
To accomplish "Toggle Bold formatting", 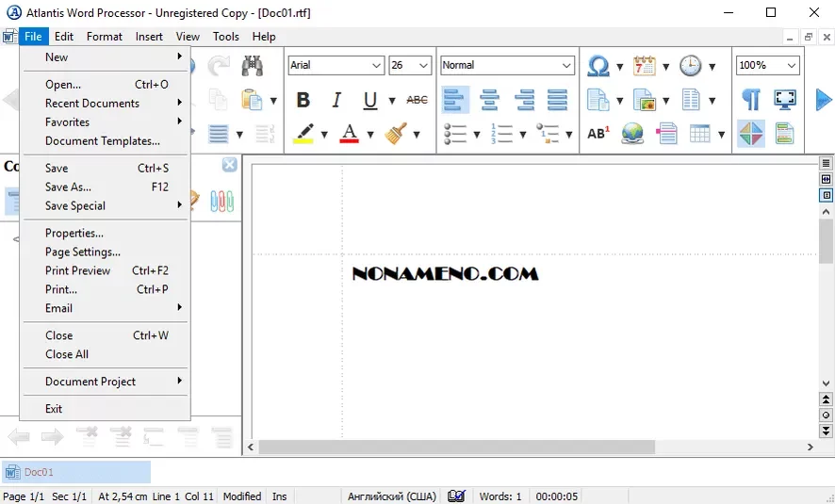I will click(x=303, y=100).
